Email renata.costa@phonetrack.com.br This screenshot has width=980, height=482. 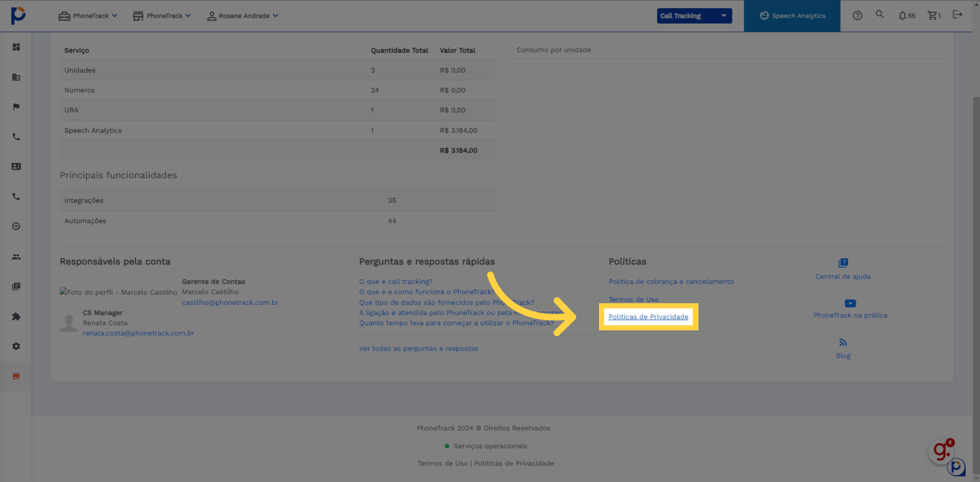point(138,333)
